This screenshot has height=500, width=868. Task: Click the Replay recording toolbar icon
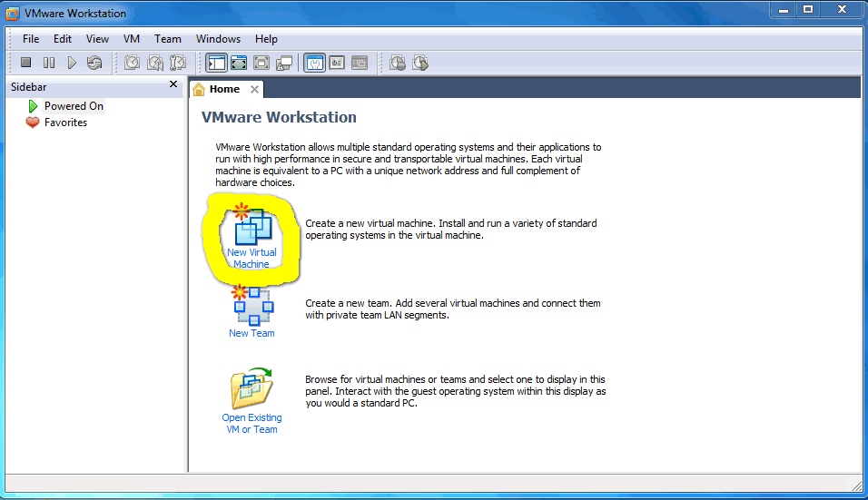click(x=420, y=63)
